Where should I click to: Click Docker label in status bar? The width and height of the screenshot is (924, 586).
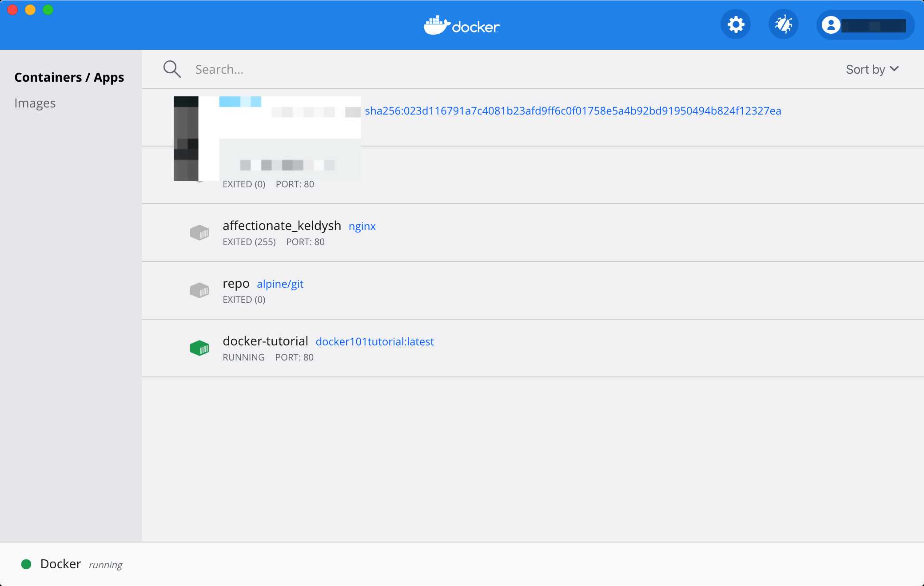61,564
